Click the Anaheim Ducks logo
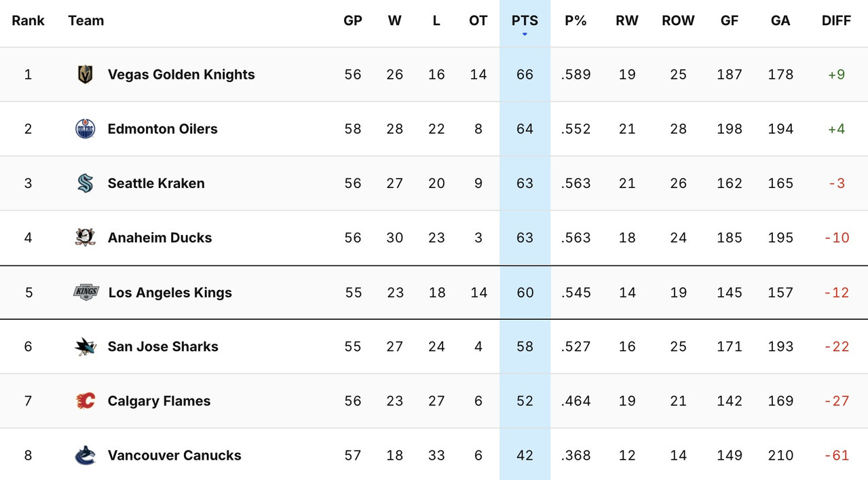 [x=83, y=238]
